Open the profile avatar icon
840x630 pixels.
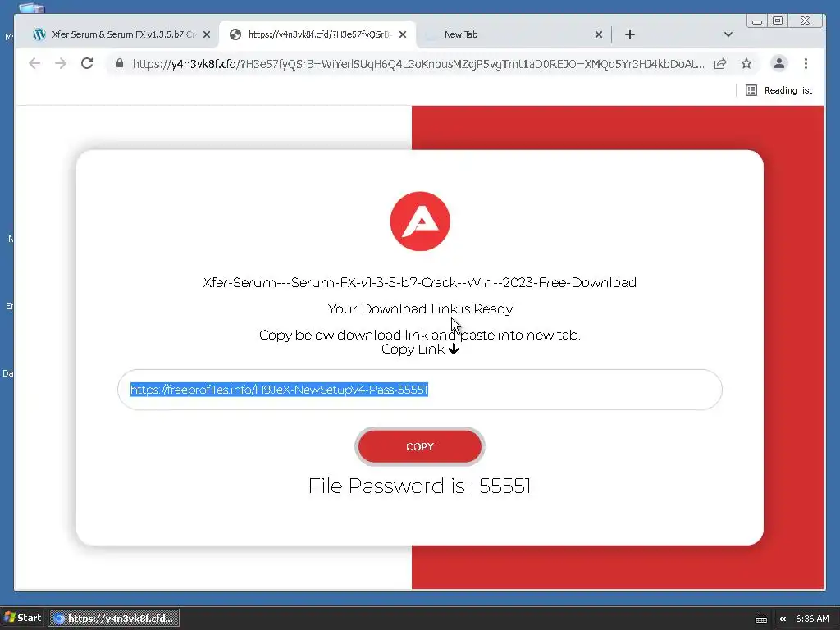pos(779,63)
